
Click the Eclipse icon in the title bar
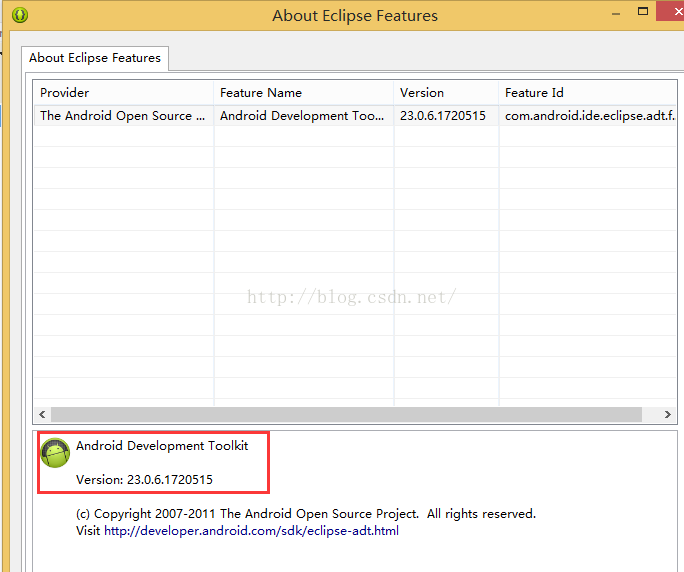[20, 15]
